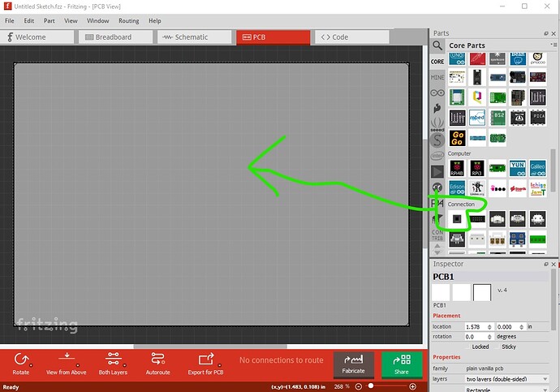This screenshot has width=560, height=392.
Task: Open the Help menu
Action: click(x=155, y=21)
